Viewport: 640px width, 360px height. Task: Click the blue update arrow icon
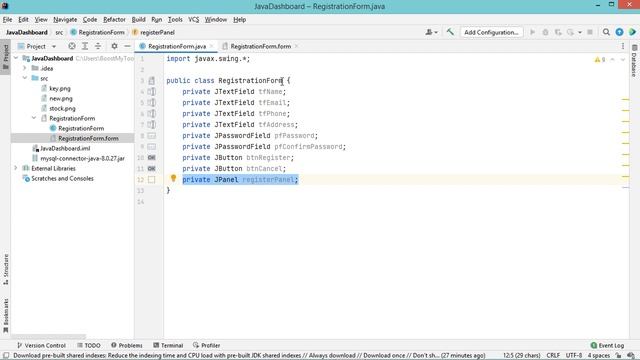click(x=619, y=32)
